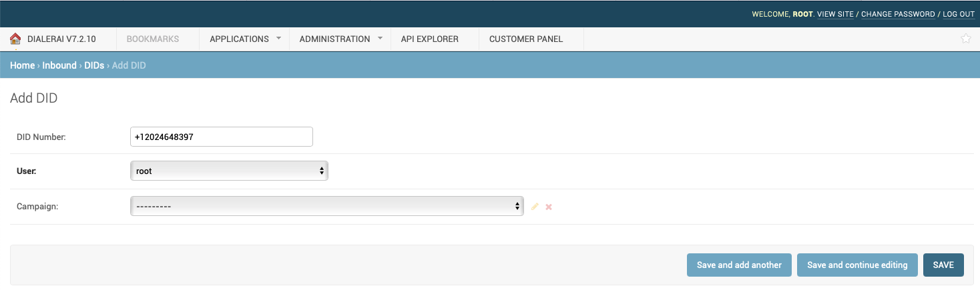Click the Save button
980x292 pixels.
(x=943, y=265)
